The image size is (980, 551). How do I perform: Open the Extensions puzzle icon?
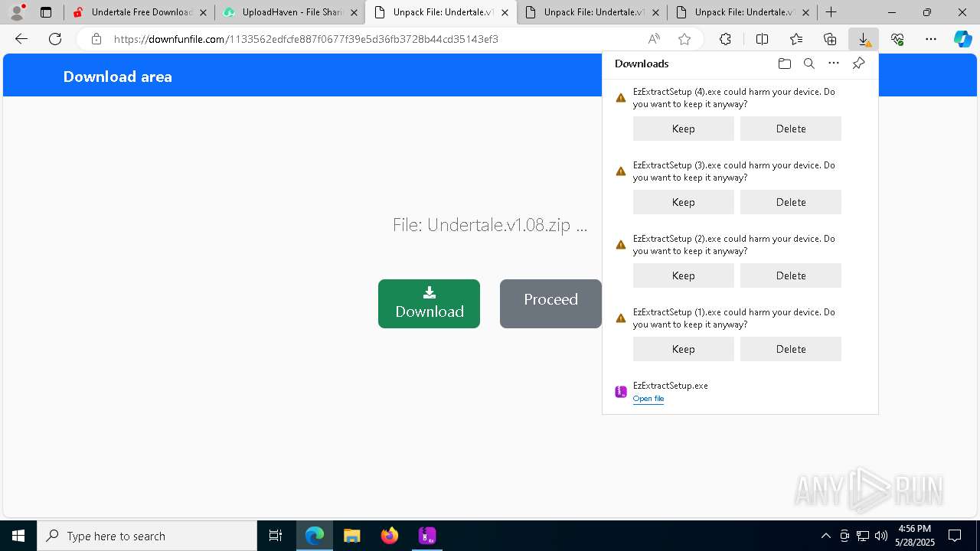coord(725,39)
